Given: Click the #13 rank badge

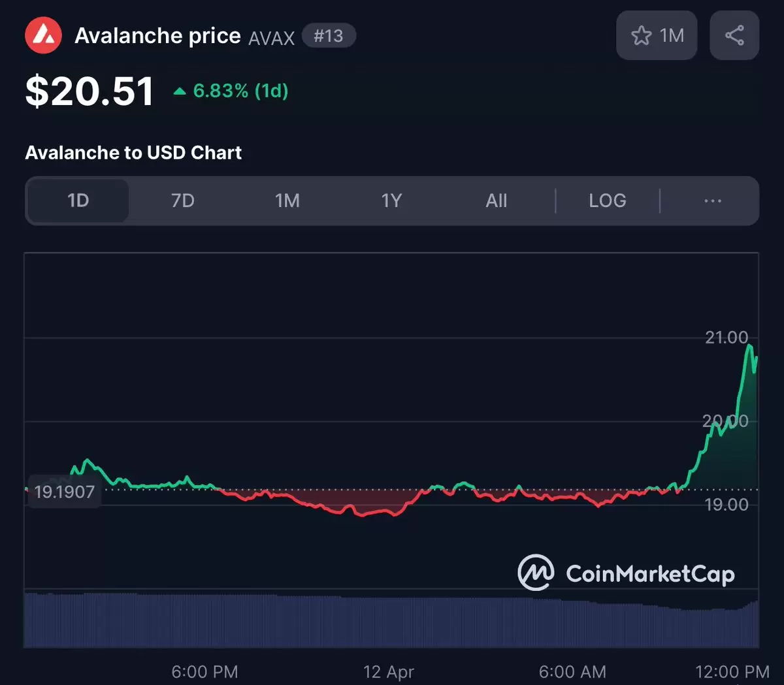Looking at the screenshot, I should pos(329,36).
